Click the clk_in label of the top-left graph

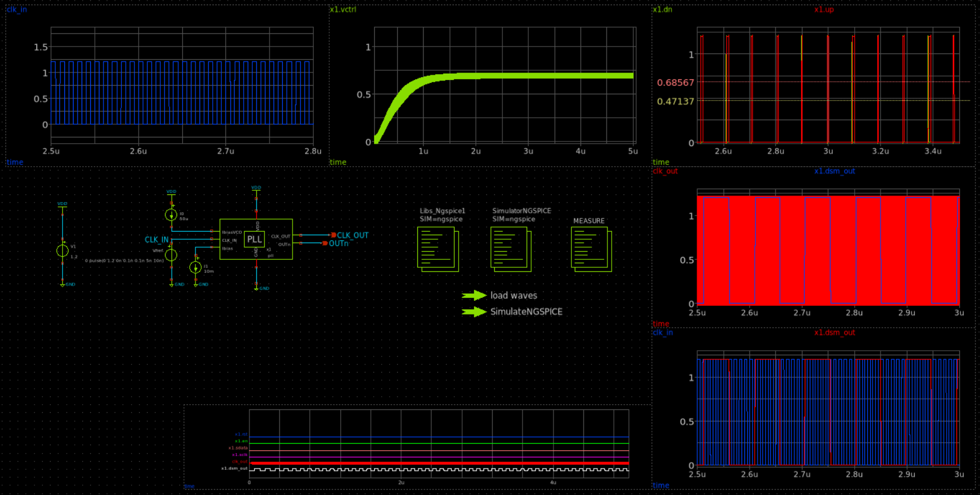point(17,10)
